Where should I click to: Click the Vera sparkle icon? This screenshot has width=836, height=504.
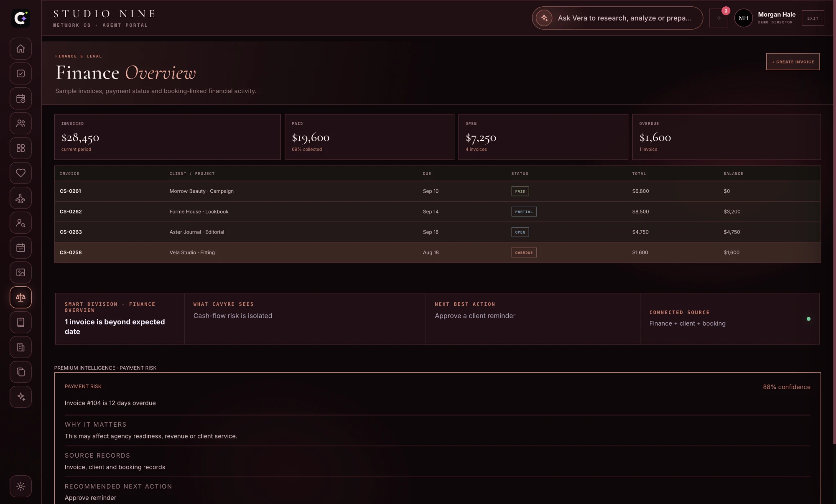544,18
